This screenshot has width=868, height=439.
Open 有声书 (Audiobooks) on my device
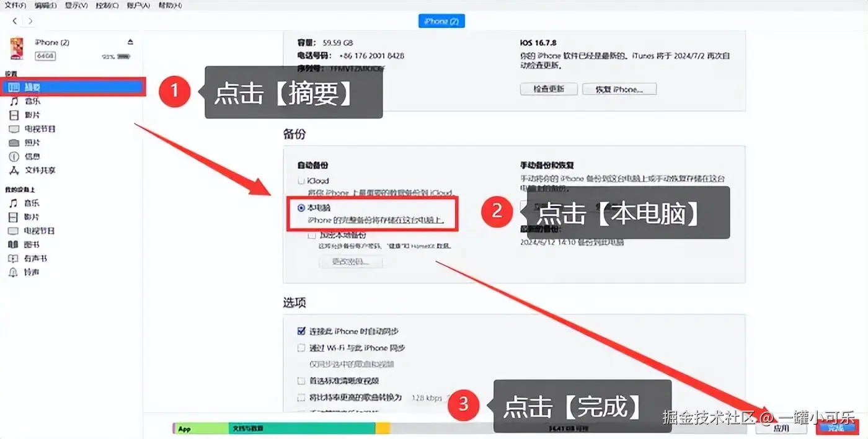coord(35,258)
